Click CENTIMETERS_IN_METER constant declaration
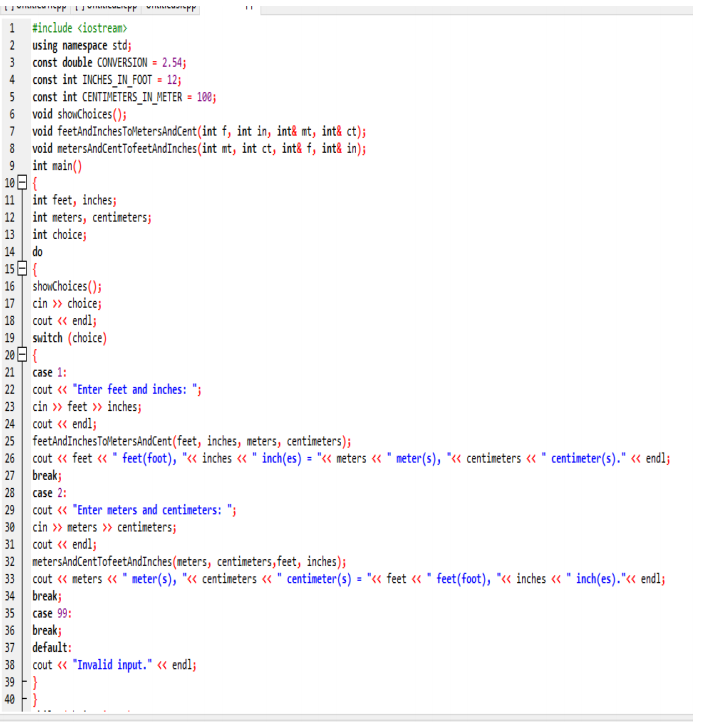 point(124,97)
